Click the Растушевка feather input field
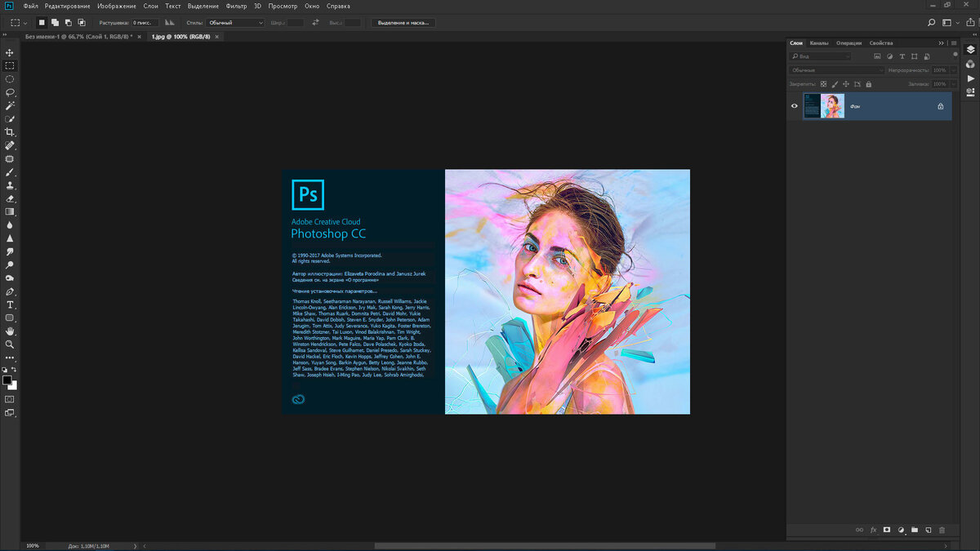 pos(147,23)
